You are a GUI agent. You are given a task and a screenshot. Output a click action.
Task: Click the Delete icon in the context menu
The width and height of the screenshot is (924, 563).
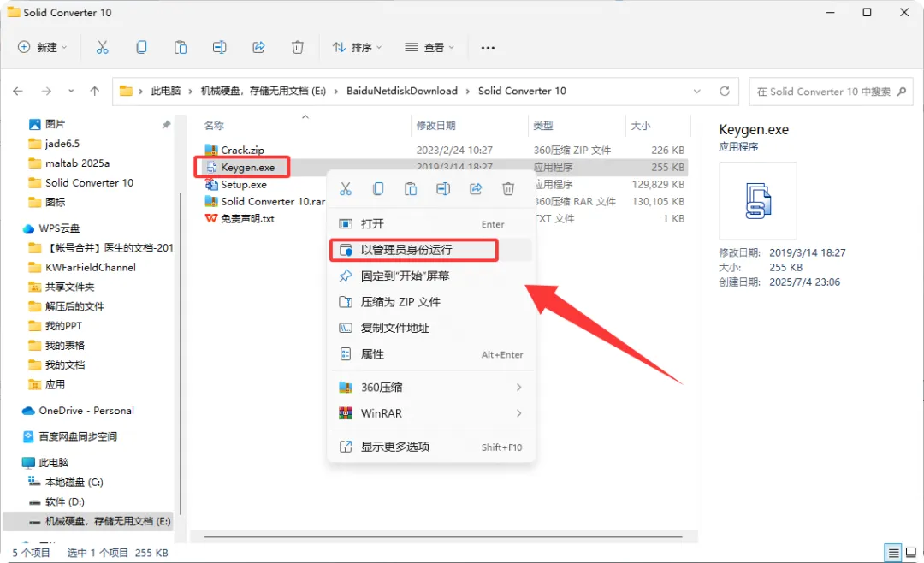point(508,188)
